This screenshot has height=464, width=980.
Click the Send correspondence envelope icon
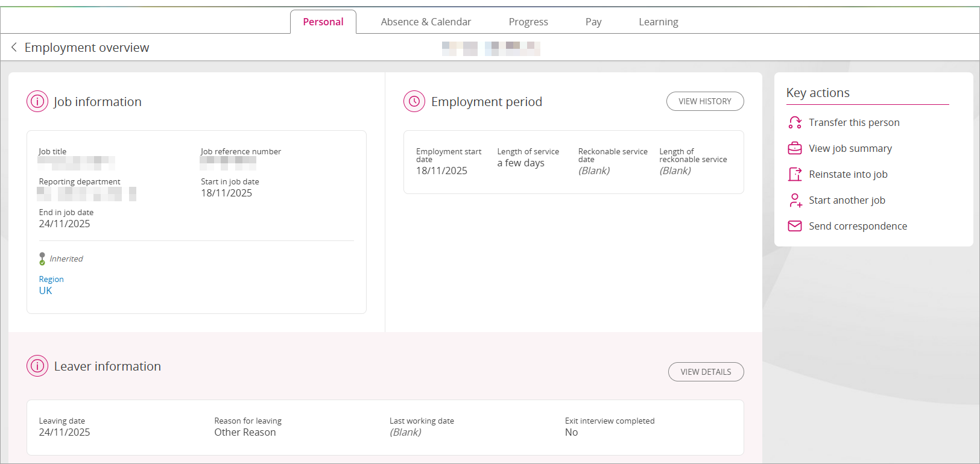[795, 226]
